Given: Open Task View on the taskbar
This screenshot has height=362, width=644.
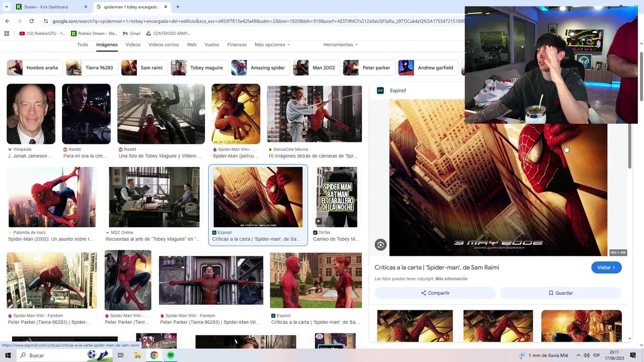Looking at the screenshot, I should (x=121, y=355).
